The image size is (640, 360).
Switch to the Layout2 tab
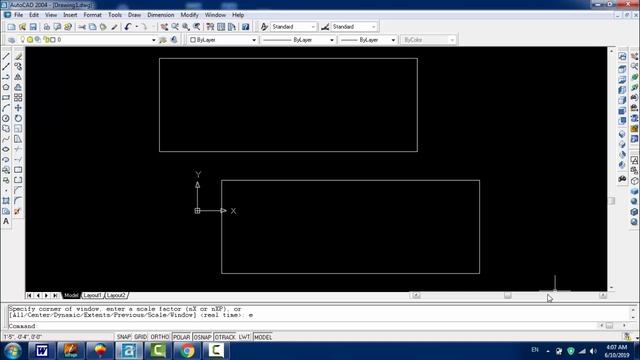[x=116, y=295]
